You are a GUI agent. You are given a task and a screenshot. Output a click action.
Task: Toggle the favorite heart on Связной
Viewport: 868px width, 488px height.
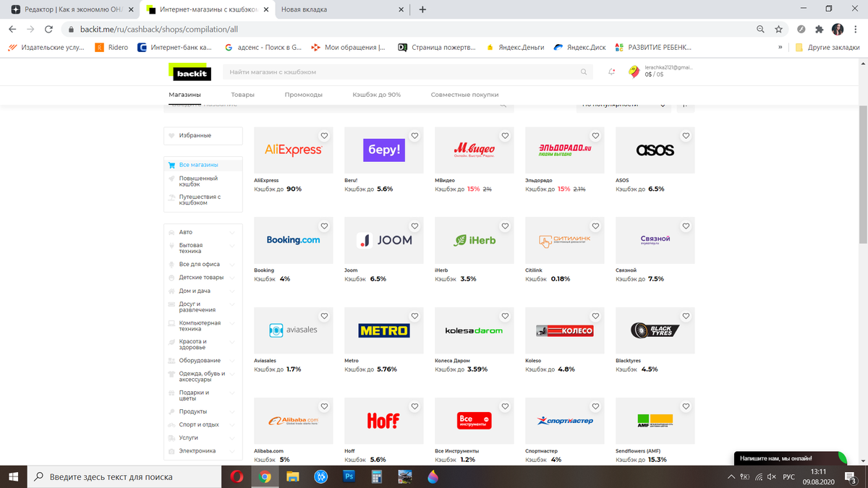[686, 226]
